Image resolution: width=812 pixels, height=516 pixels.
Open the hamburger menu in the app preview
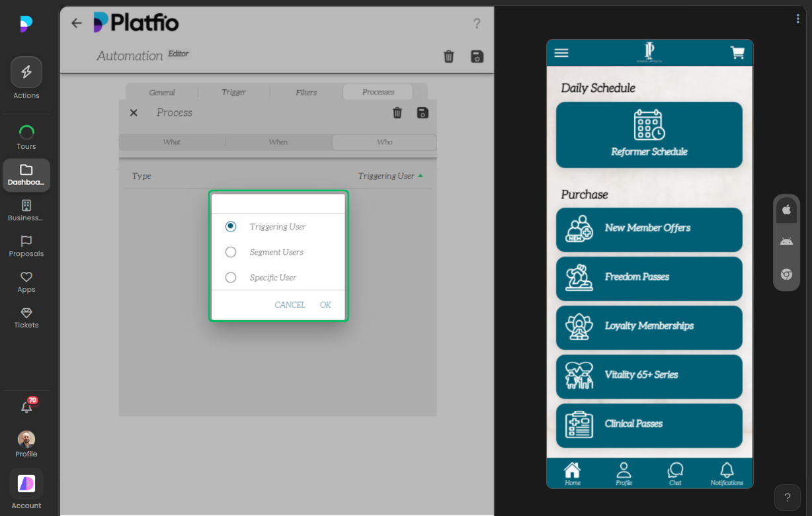click(x=561, y=53)
